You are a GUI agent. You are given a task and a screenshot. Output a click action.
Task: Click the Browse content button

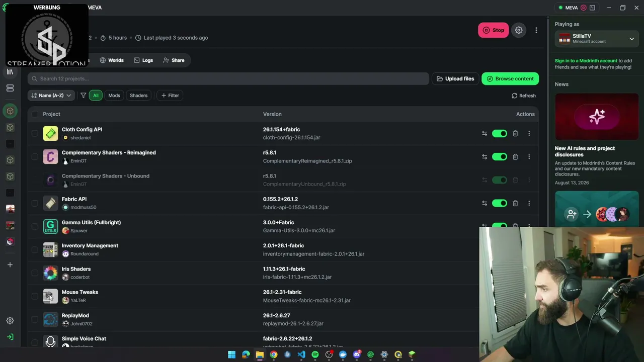pyautogui.click(x=510, y=78)
